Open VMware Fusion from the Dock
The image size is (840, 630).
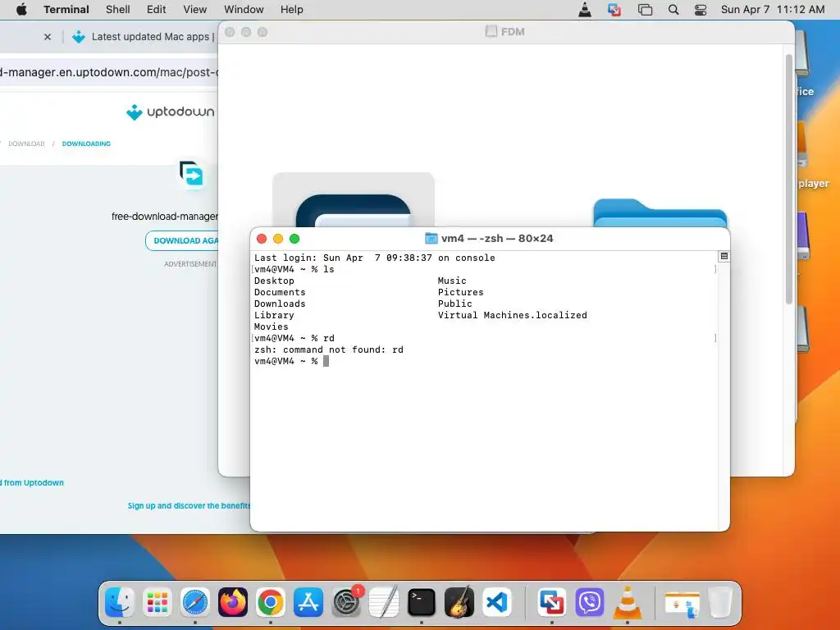pos(552,602)
